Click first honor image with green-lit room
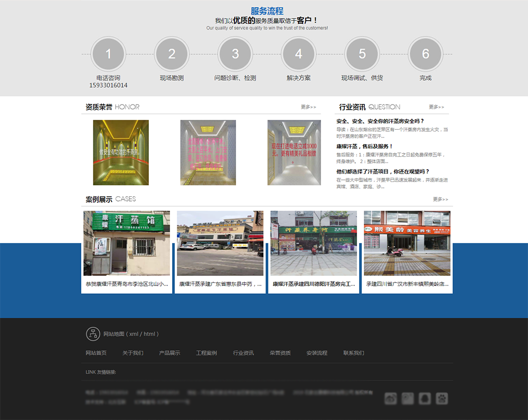The image size is (528, 420). point(121,152)
